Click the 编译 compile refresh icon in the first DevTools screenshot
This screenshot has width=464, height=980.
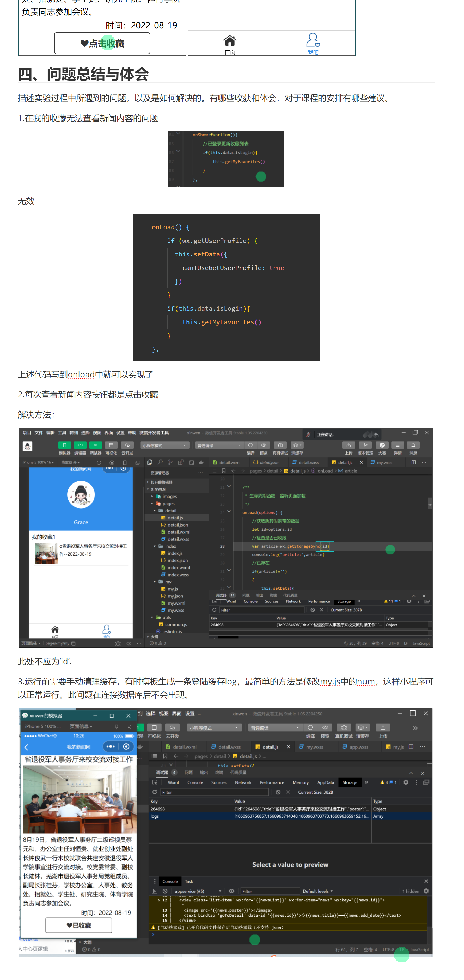tap(251, 445)
